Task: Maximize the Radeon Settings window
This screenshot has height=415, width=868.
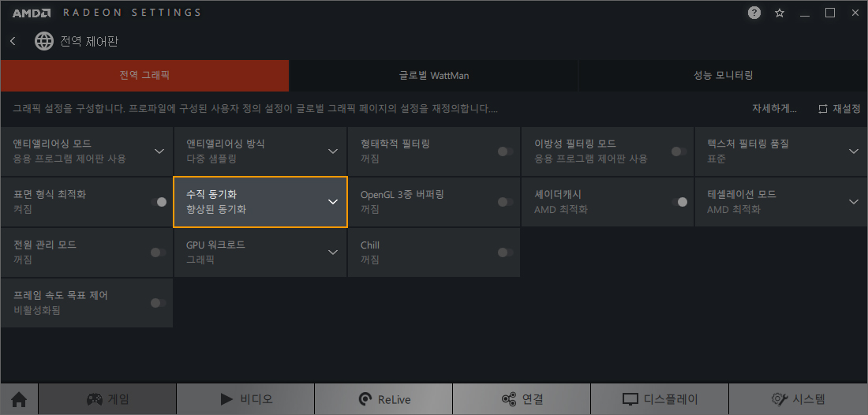Action: coord(830,13)
